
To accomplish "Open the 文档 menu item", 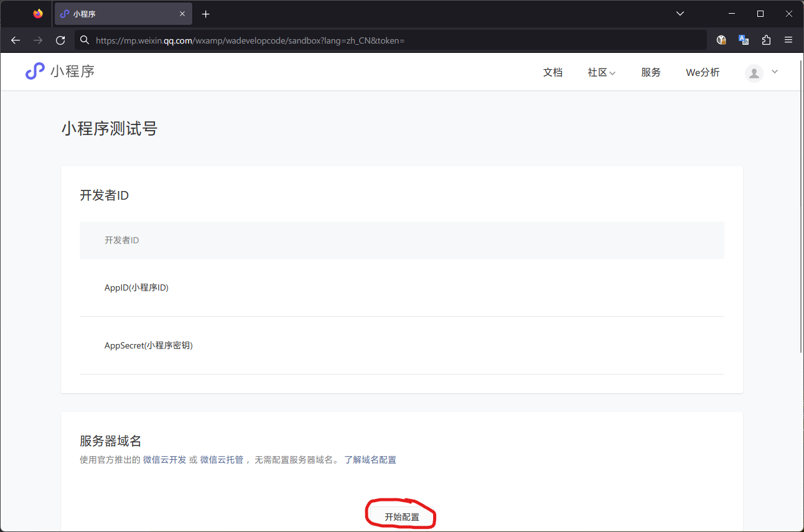I will point(553,72).
